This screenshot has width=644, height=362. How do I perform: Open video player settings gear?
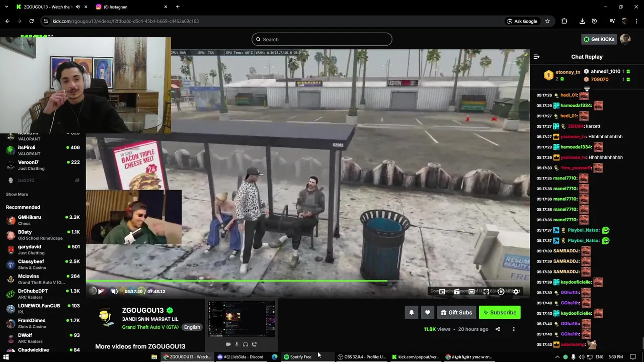(516, 291)
